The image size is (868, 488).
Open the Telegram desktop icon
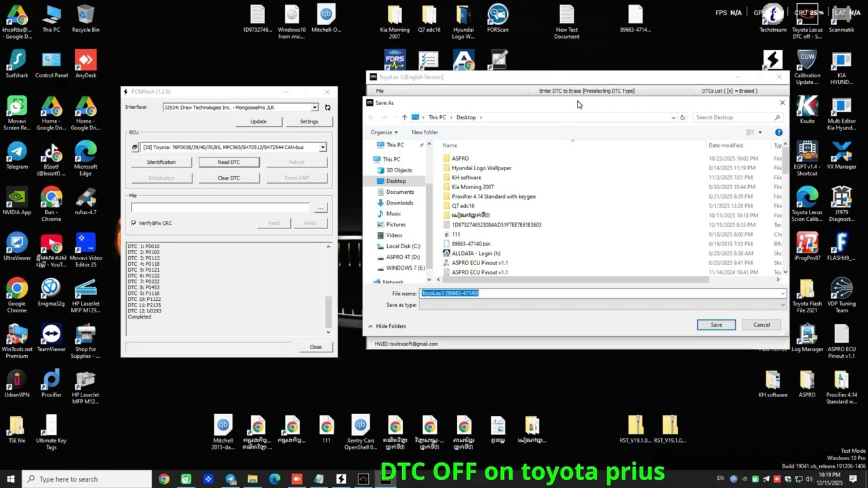click(x=17, y=156)
